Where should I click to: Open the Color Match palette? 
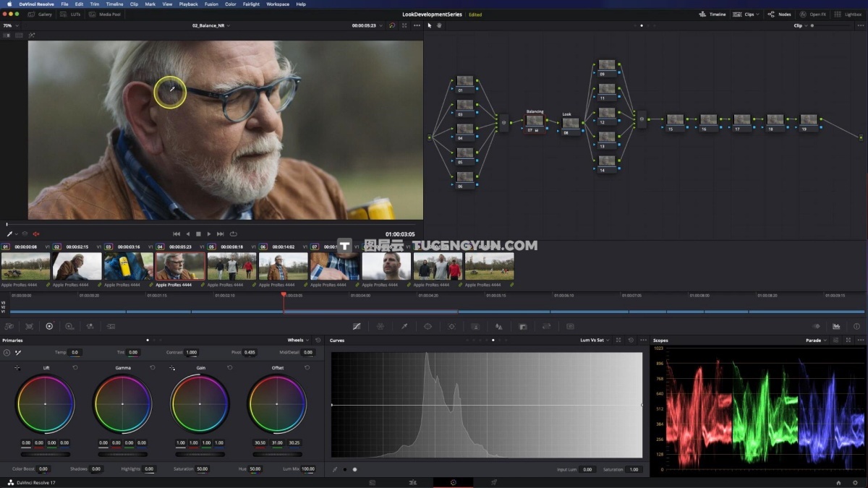[29, 326]
